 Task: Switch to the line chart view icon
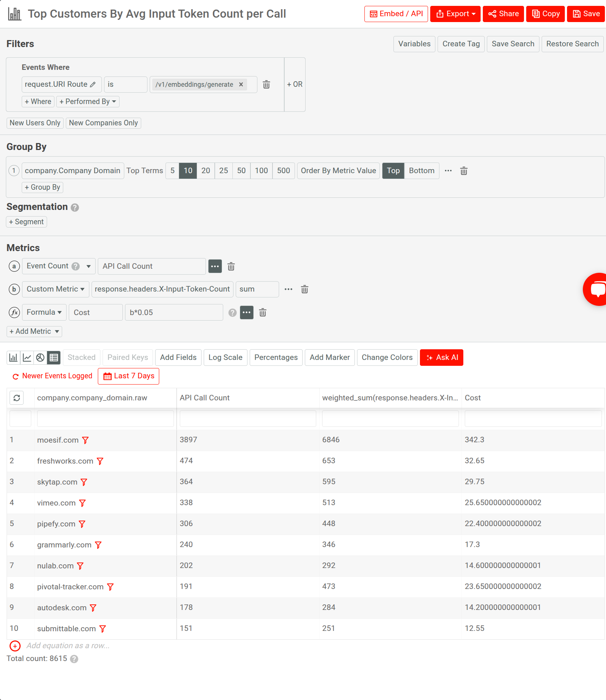pos(26,357)
